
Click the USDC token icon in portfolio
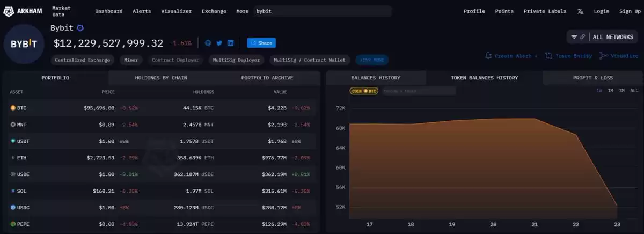[13, 207]
